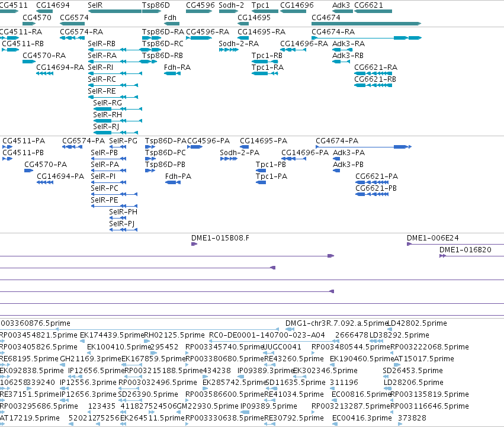The image size is (504, 427).
Task: Select the Fdh gene feature
Action: click(172, 24)
